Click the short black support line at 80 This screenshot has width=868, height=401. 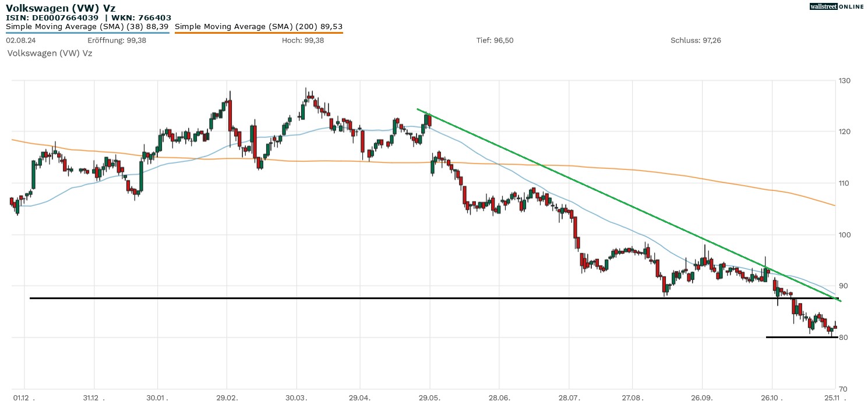point(801,337)
